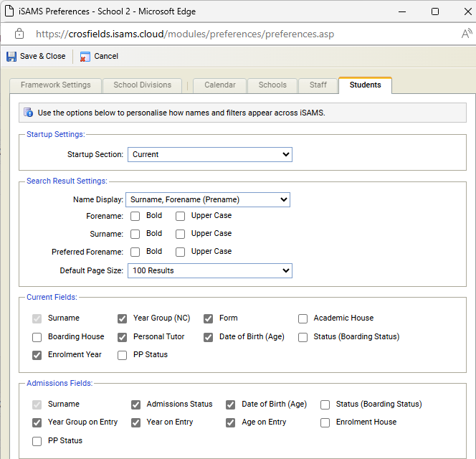Viewport: 476px width, 459px height.
Task: Expand the Name Display dropdown
Action: click(207, 199)
